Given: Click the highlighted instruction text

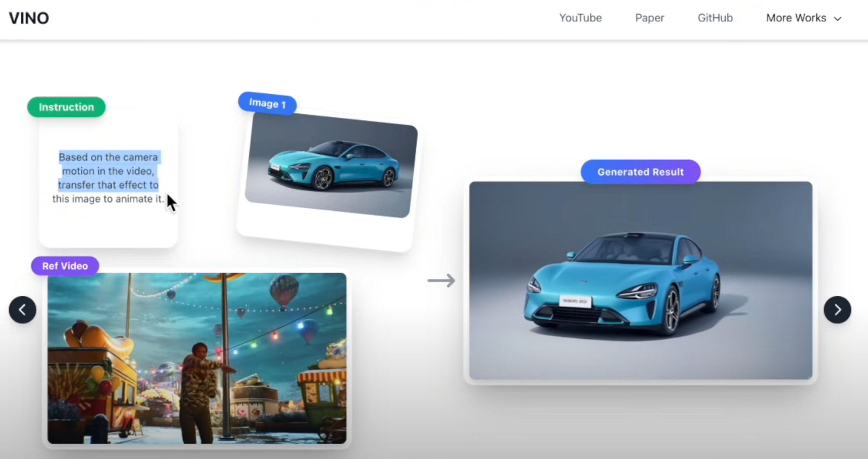Looking at the screenshot, I should (108, 171).
